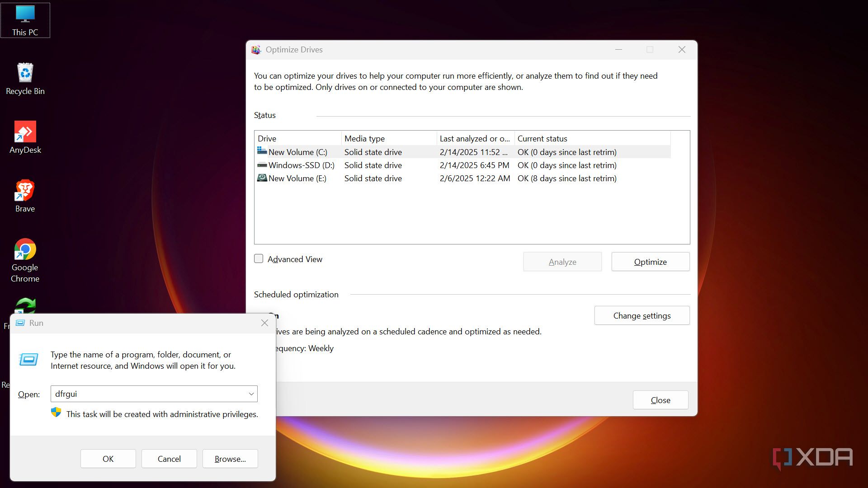
Task: Click the Run dialog title bar icon
Action: click(x=20, y=323)
